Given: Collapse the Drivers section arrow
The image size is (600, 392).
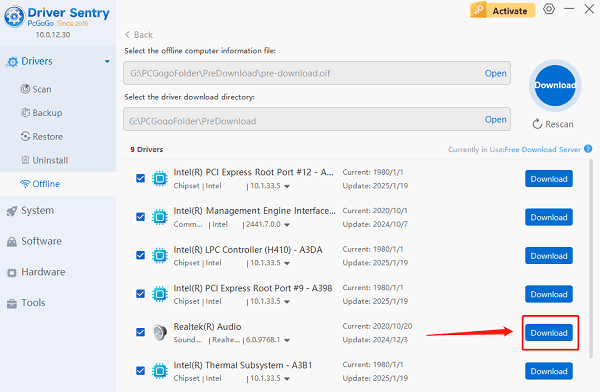Looking at the screenshot, I should (107, 61).
